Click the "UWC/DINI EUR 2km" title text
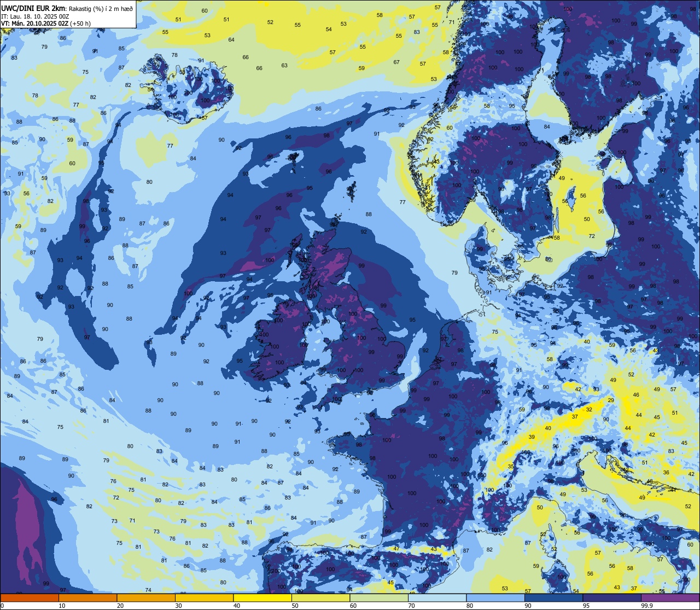The image size is (700, 610). (33, 8)
